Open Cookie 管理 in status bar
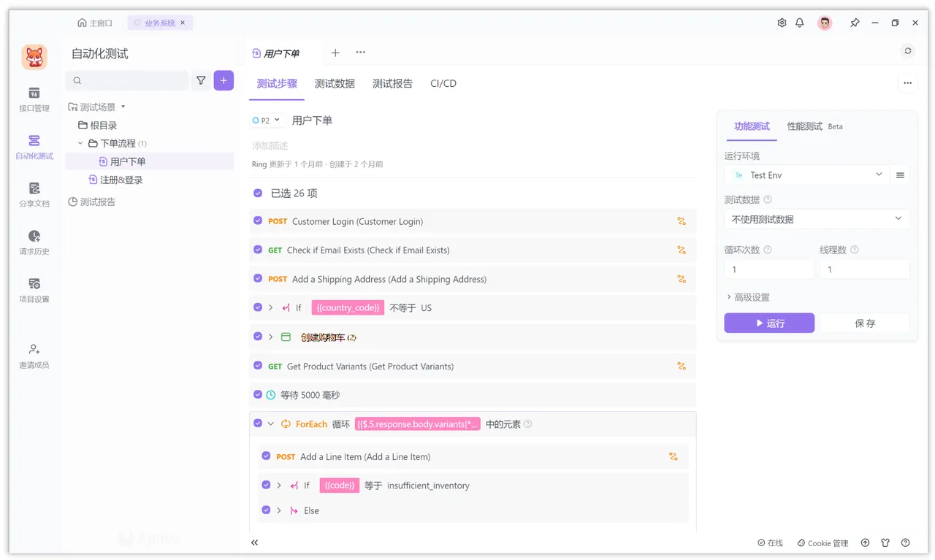The width and height of the screenshot is (935, 560). point(823,543)
